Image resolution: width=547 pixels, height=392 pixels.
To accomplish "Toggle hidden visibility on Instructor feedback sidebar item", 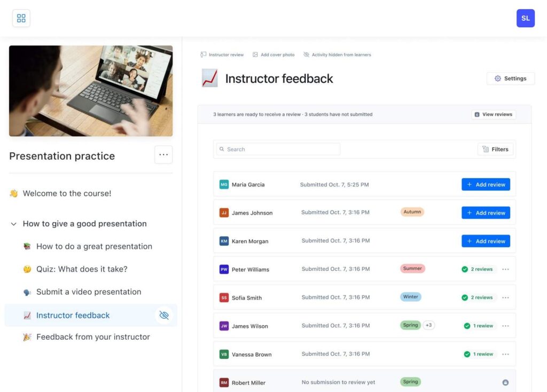I will (164, 315).
